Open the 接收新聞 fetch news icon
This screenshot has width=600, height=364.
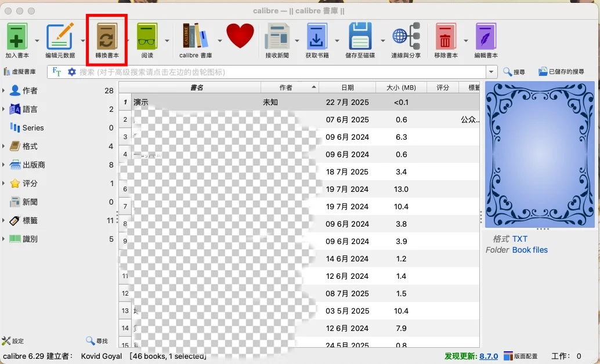click(277, 36)
